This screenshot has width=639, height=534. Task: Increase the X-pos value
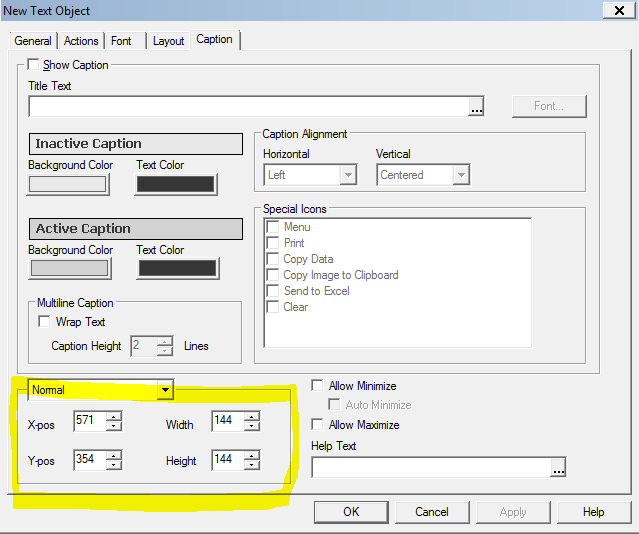click(x=114, y=416)
